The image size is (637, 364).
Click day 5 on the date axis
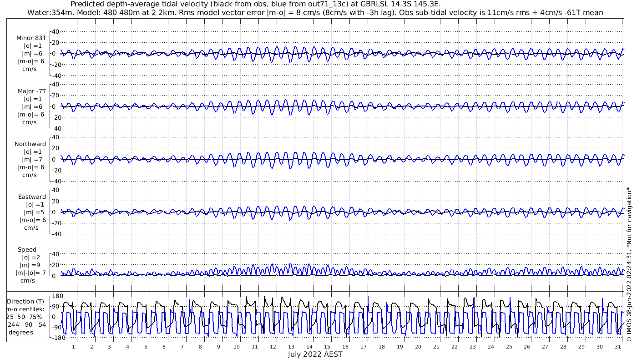146,347
